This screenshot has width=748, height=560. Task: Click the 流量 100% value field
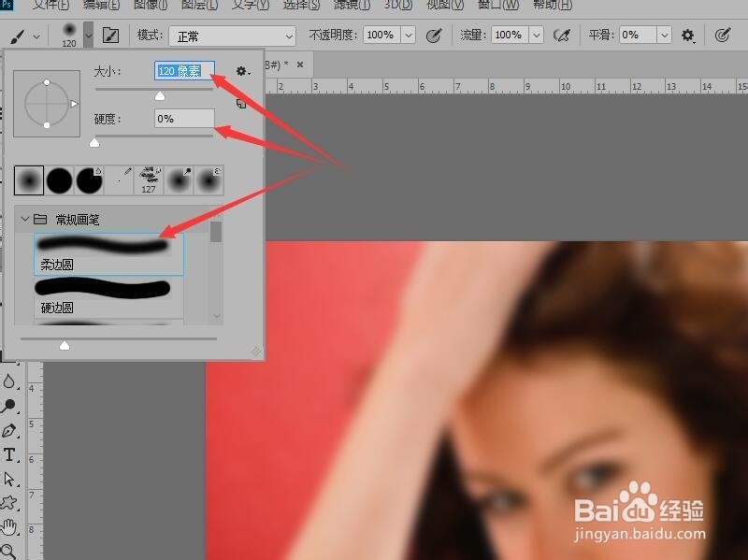tap(510, 35)
